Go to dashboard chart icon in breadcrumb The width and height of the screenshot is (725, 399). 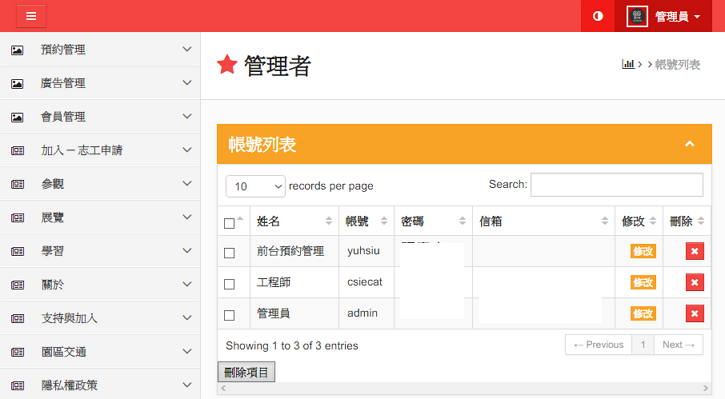pos(628,64)
